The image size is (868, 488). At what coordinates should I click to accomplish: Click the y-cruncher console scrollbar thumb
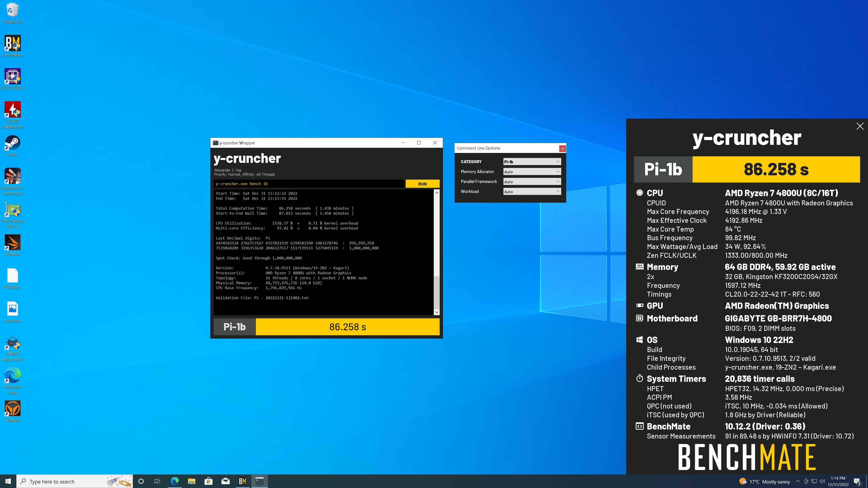click(x=437, y=292)
